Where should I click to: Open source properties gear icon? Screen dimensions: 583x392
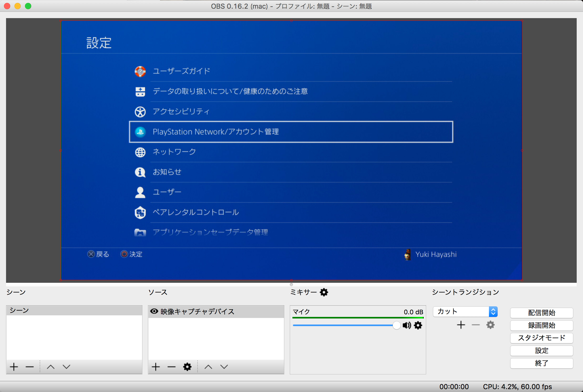pyautogui.click(x=187, y=367)
